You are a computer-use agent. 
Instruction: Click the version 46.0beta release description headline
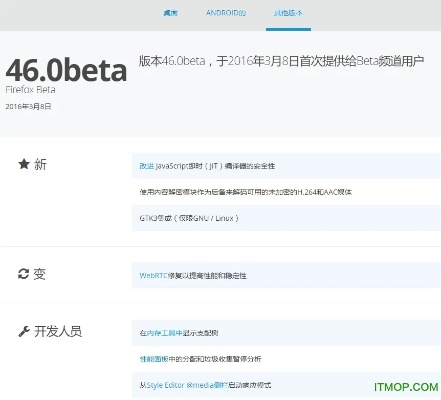pyautogui.click(x=281, y=61)
